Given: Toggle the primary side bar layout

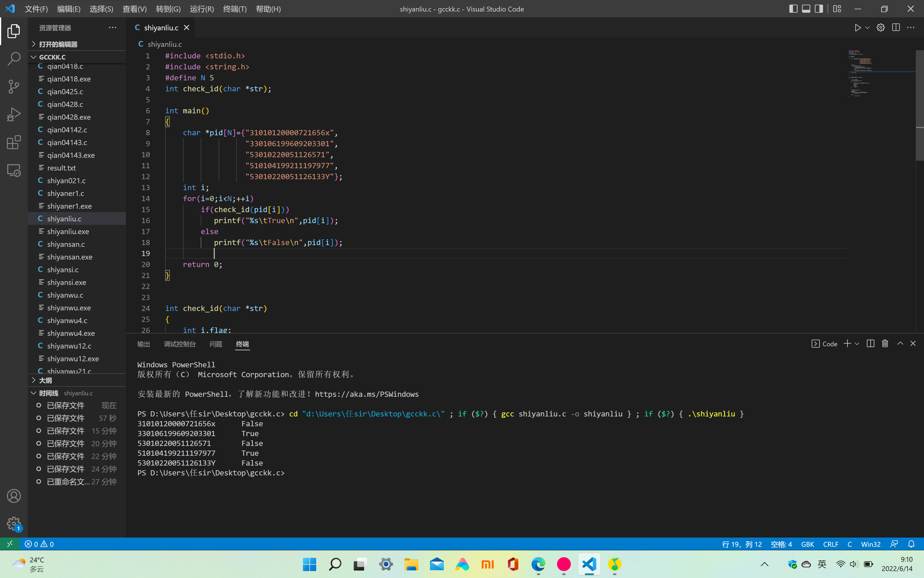Looking at the screenshot, I should click(x=793, y=9).
